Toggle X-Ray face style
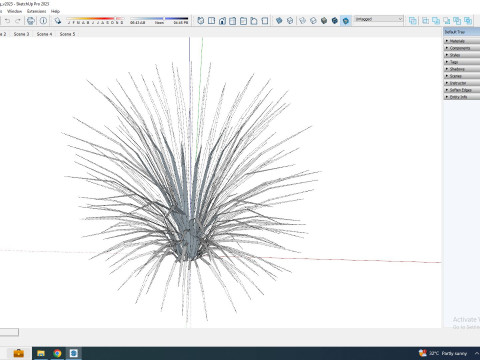Image resolution: width=480 pixels, height=360 pixels. click(279, 21)
